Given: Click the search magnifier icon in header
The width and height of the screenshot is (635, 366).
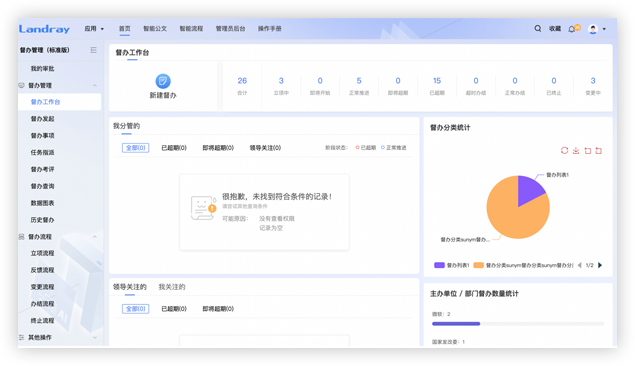Looking at the screenshot, I should [x=537, y=28].
